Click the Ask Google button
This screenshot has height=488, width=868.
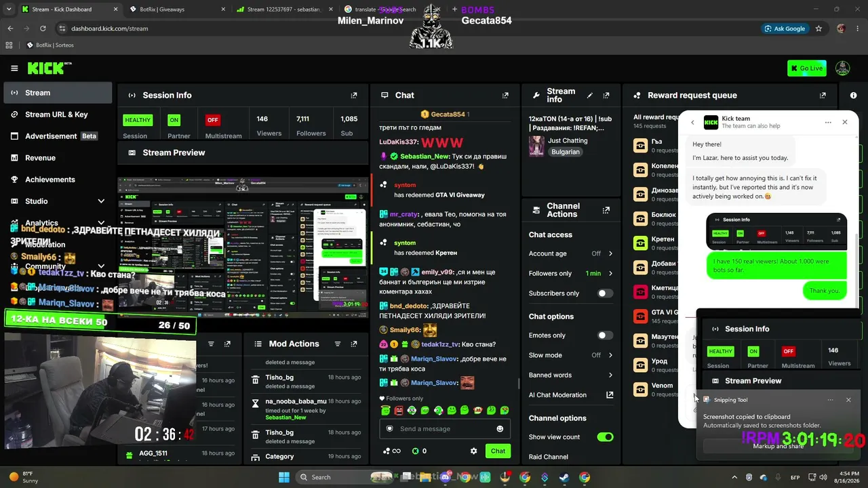[x=785, y=28]
